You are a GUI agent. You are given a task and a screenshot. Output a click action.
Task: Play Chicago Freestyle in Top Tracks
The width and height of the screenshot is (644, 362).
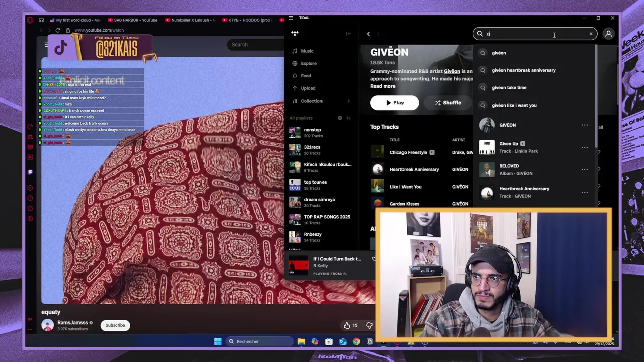tap(408, 152)
